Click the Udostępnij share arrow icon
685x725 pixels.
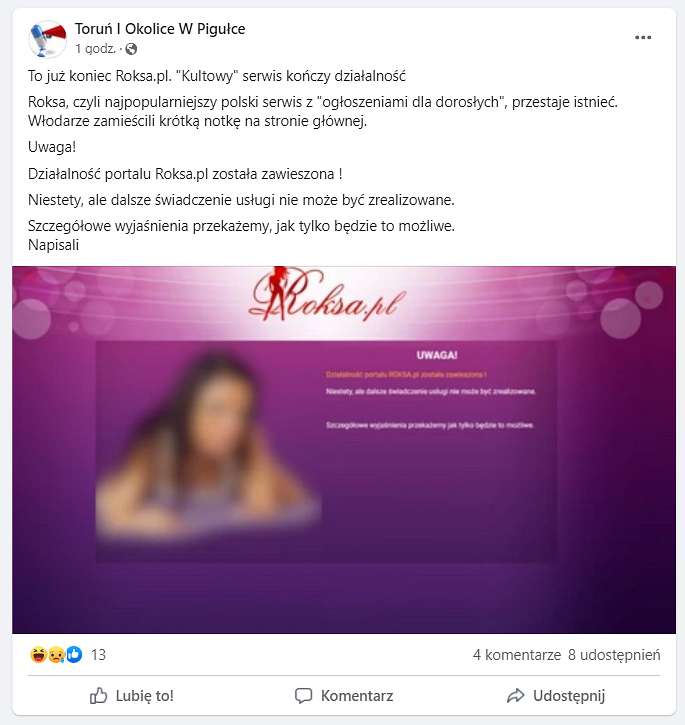coord(515,695)
